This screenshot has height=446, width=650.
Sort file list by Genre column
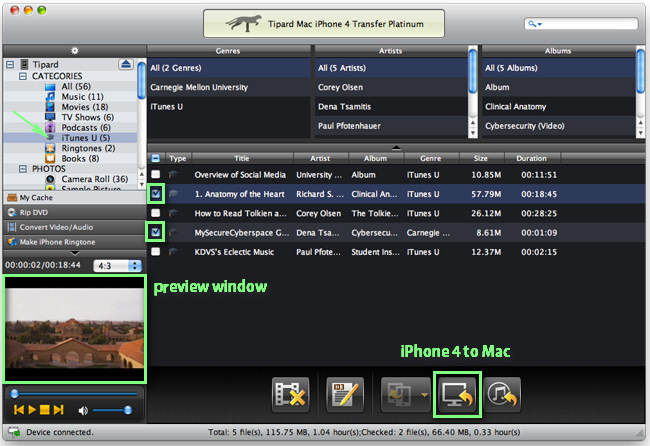[431, 158]
